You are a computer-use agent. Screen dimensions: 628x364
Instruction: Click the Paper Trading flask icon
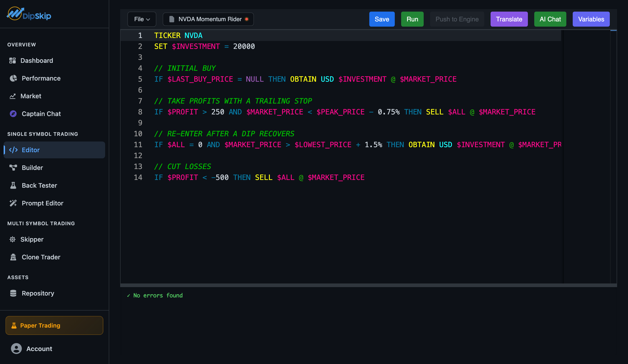(14, 325)
